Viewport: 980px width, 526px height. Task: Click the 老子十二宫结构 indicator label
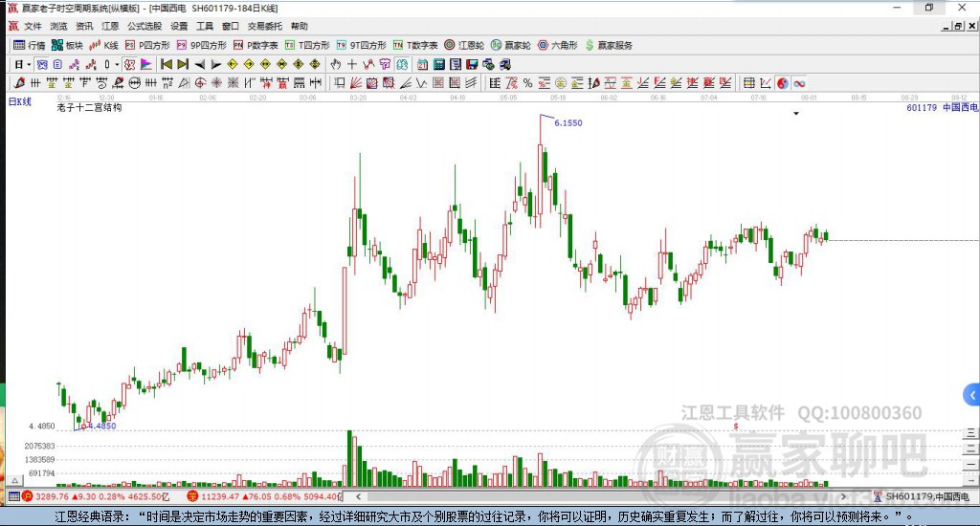point(89,107)
